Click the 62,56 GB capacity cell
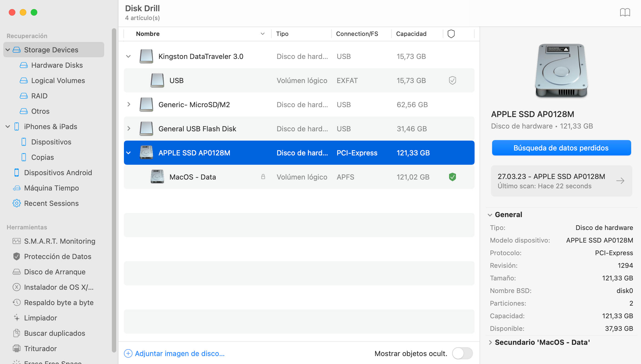The image size is (641, 364). pos(412,104)
